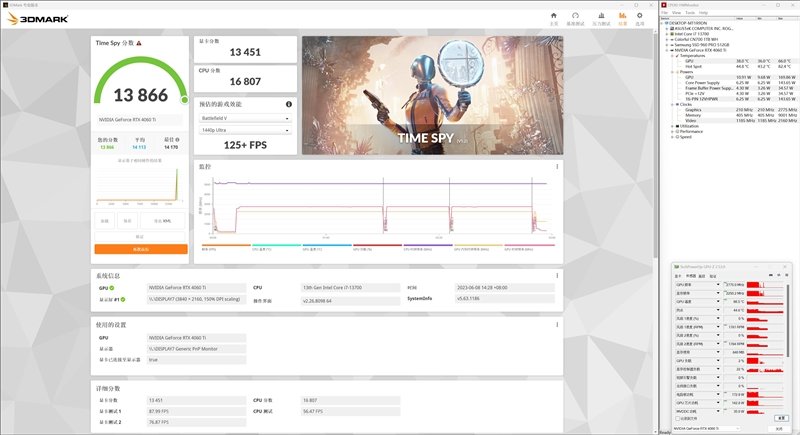Toggle the log to file checkbox in GPU-Z
The image size is (800, 435).
tap(678, 419)
